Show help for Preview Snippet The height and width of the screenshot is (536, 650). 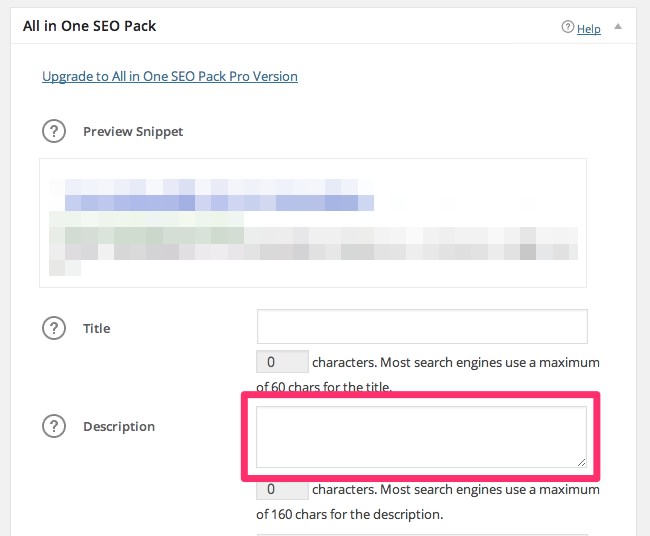54,131
